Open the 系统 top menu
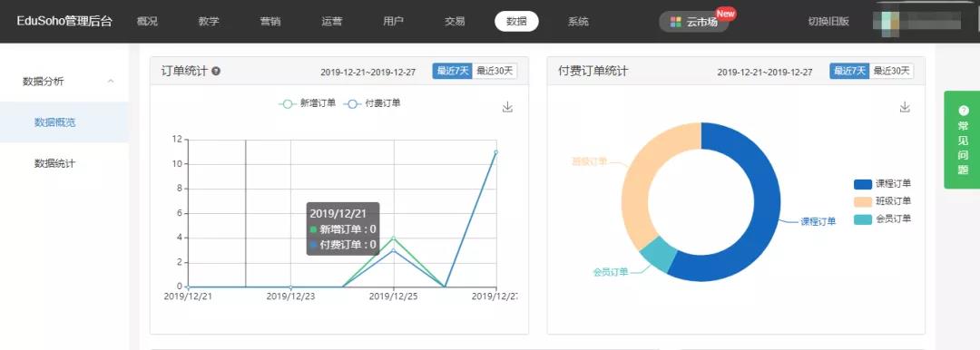Image resolution: width=980 pixels, height=350 pixels. (x=578, y=21)
